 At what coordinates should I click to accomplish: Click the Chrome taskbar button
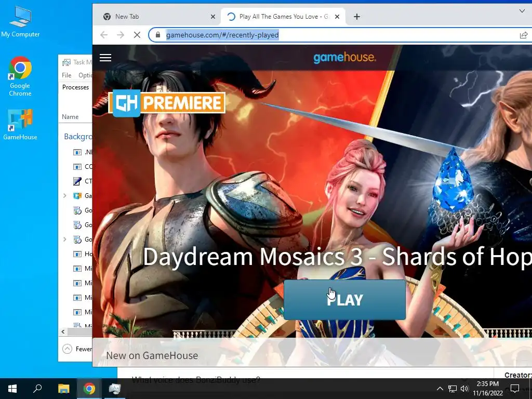click(89, 389)
